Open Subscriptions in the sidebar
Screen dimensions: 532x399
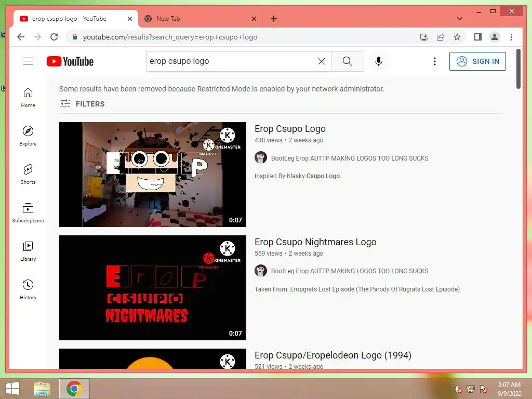28,212
